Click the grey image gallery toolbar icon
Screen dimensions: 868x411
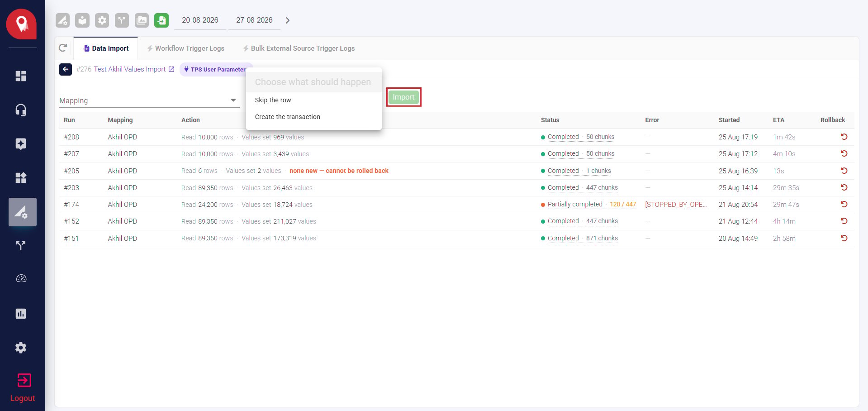(x=142, y=20)
